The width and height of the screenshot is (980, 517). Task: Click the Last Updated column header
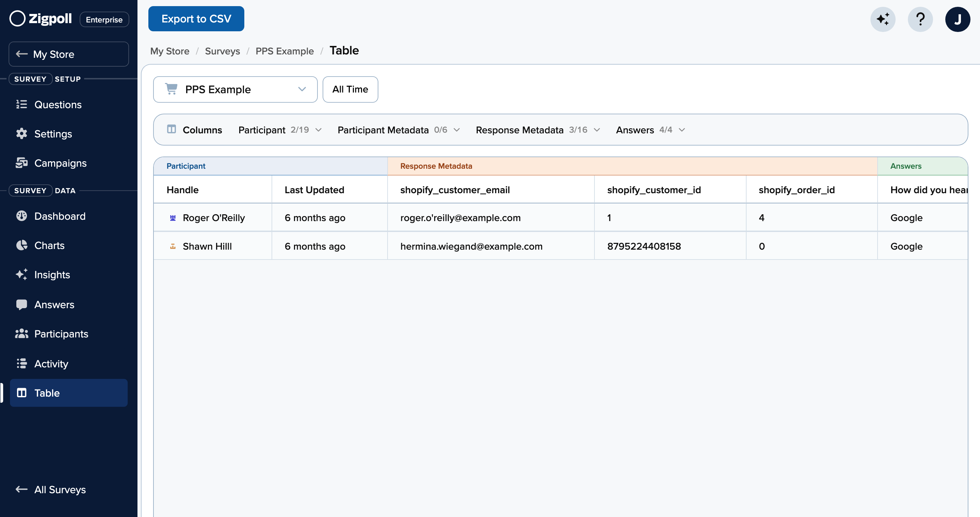click(x=329, y=189)
